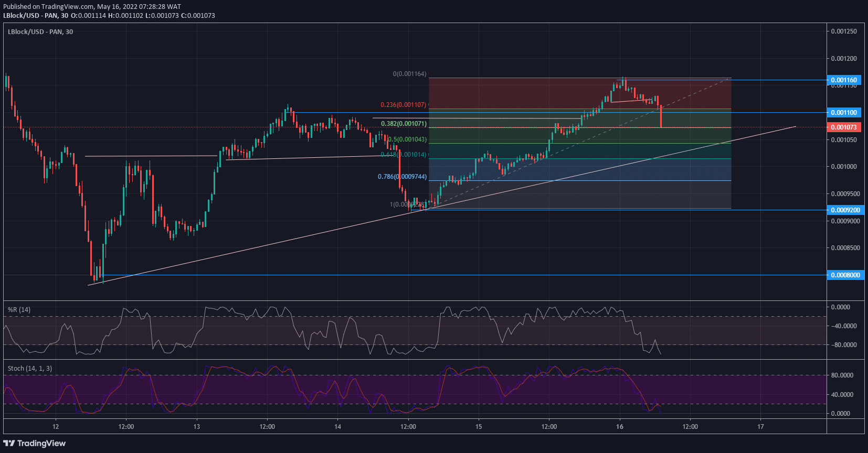Click the 0.236(0.001107) Fibonacci level label
868x453 pixels.
404,105
